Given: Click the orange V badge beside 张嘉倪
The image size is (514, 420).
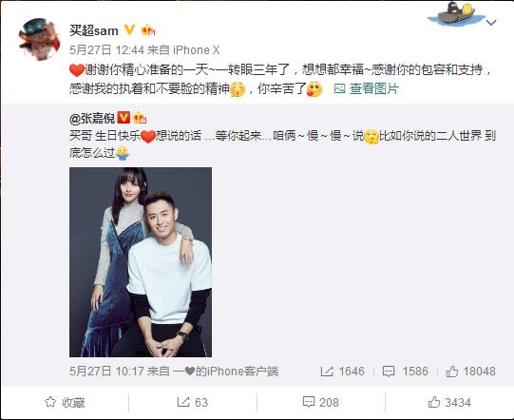Looking at the screenshot, I should click(x=124, y=118).
